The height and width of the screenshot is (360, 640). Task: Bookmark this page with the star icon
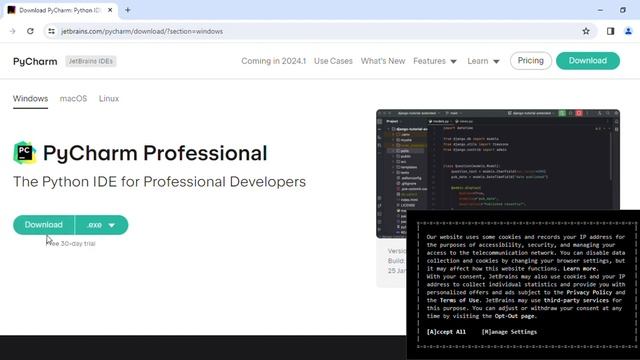pos(586,31)
